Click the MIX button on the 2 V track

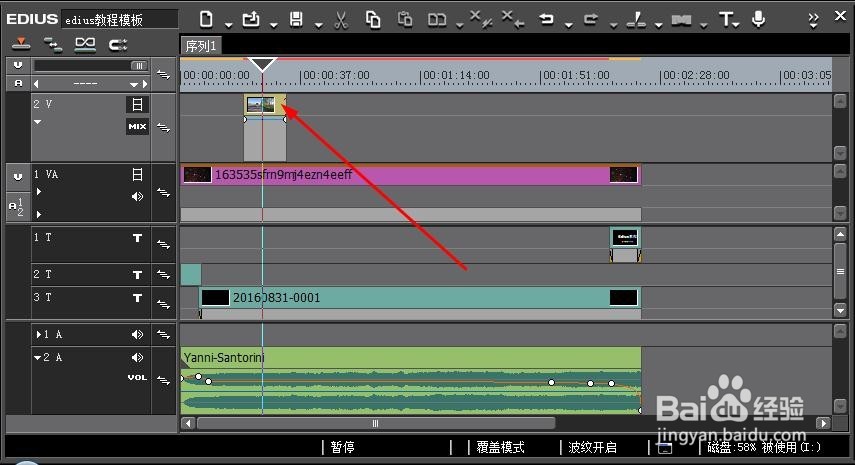(x=137, y=126)
